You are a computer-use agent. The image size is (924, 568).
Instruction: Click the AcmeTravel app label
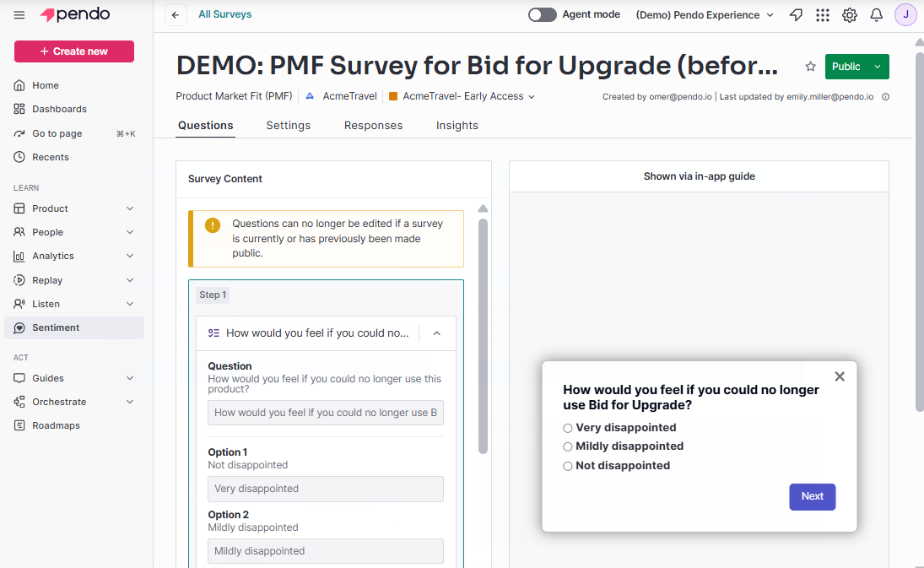[x=349, y=96]
